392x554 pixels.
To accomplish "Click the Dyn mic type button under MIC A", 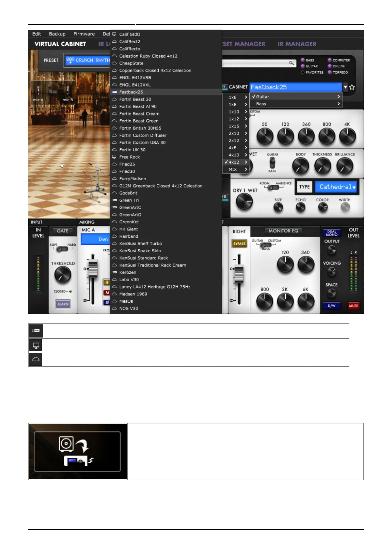I will pyautogui.click(x=95, y=239).
